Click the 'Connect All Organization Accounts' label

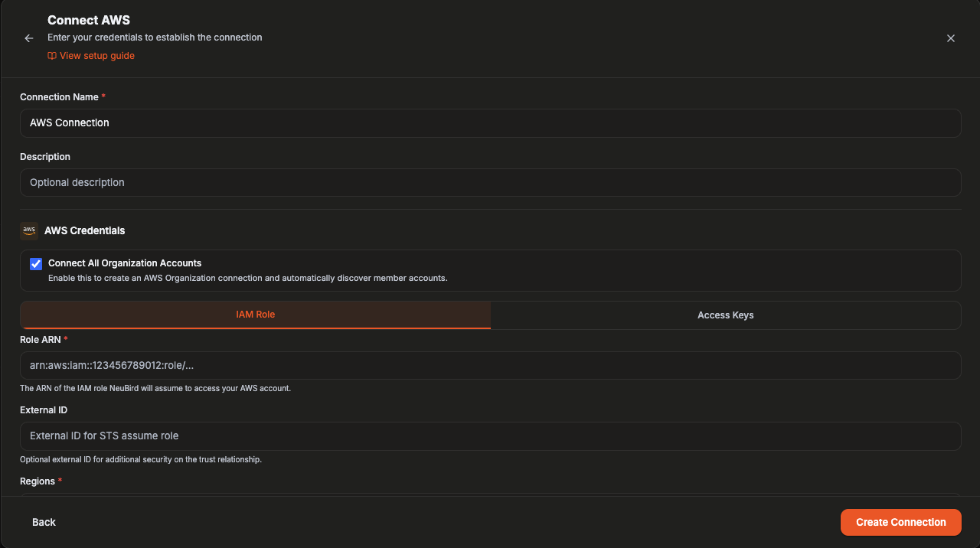pos(125,263)
